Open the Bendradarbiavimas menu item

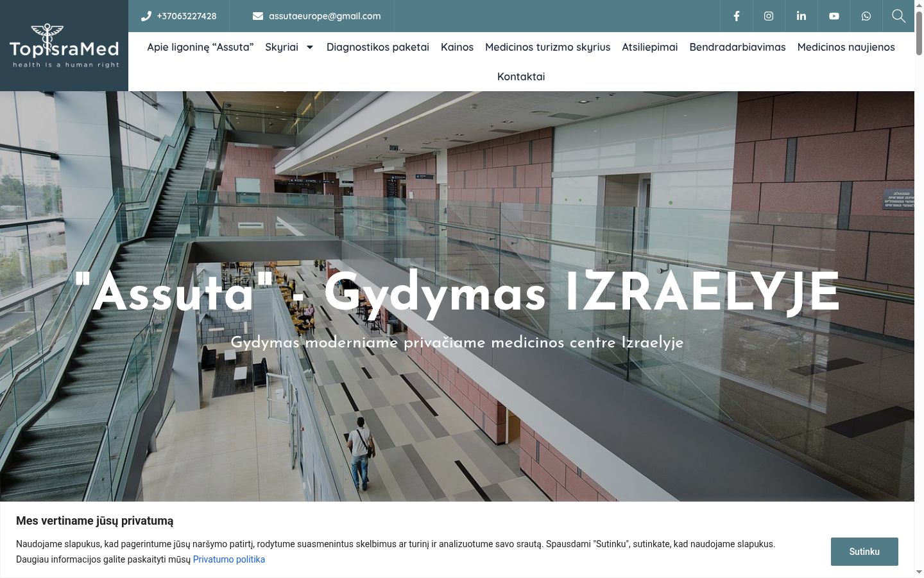point(737,47)
